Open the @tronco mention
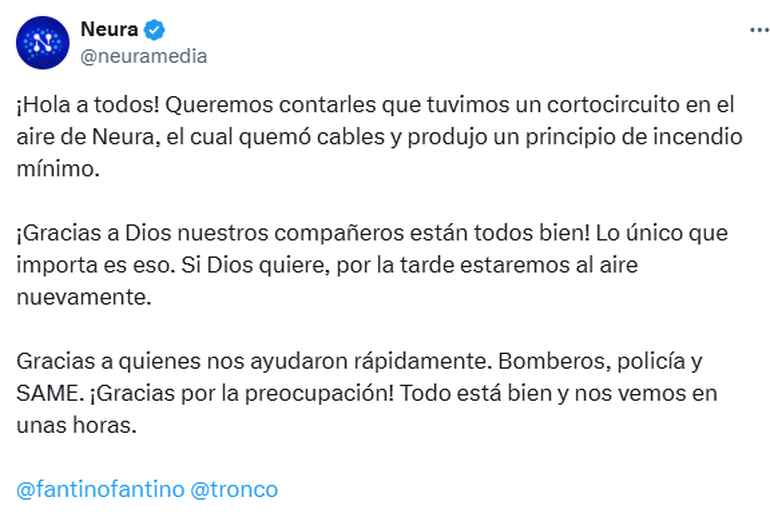The height and width of the screenshot is (525, 770). (234, 490)
